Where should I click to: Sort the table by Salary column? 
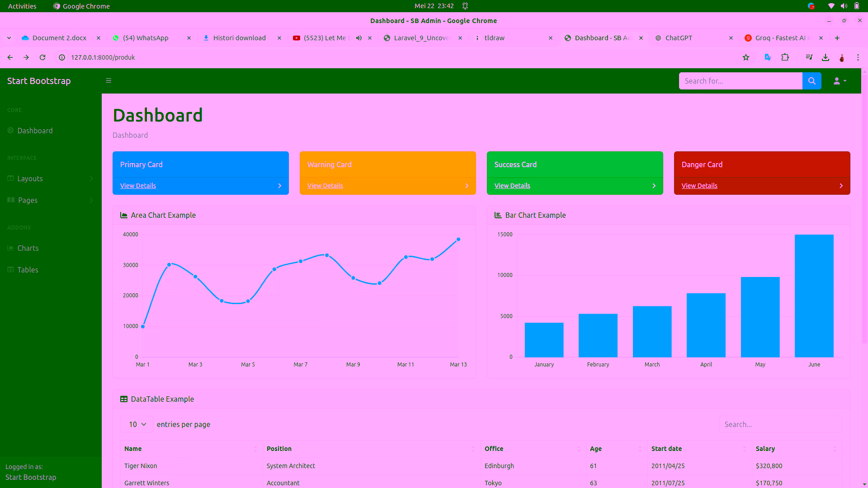coord(765,449)
